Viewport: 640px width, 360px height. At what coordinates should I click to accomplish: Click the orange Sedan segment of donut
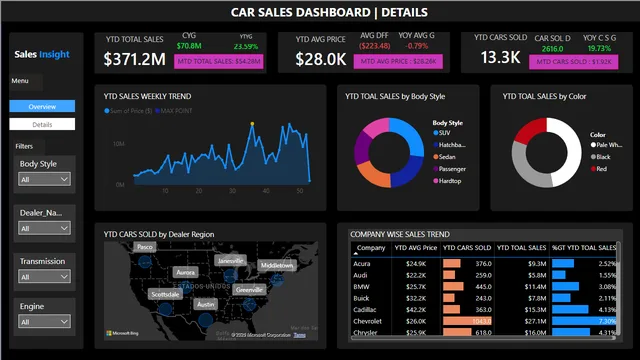click(373, 174)
